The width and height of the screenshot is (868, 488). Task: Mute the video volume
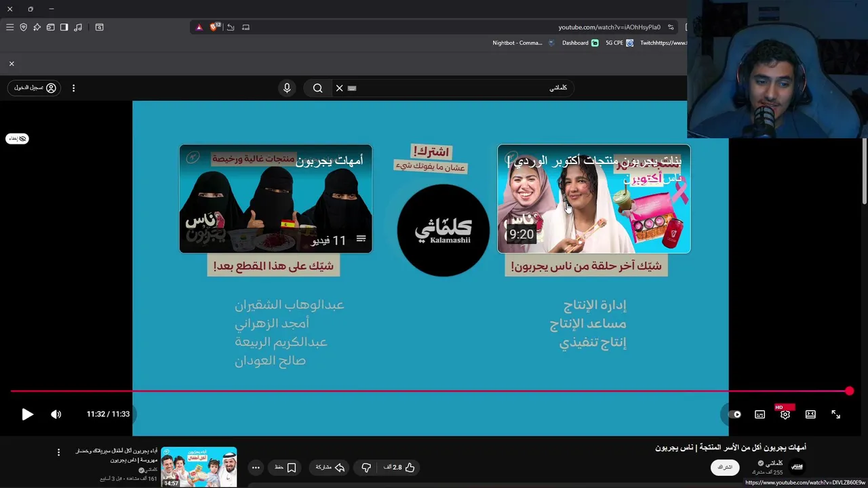56,414
